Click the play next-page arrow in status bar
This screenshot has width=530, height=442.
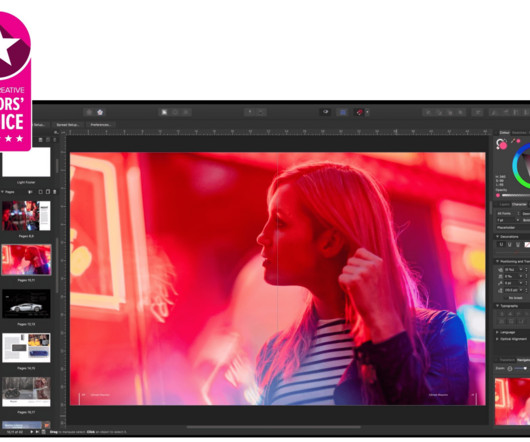(32, 432)
